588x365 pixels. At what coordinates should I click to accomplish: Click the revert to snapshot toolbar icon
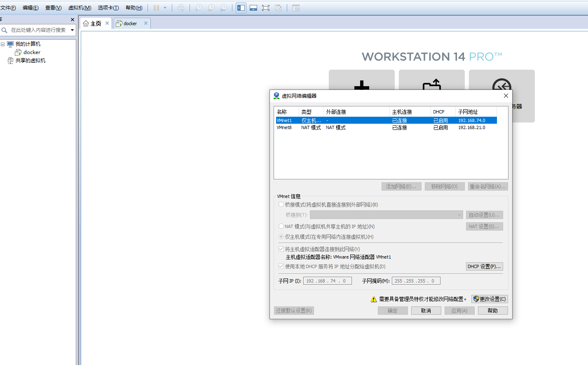[211, 8]
